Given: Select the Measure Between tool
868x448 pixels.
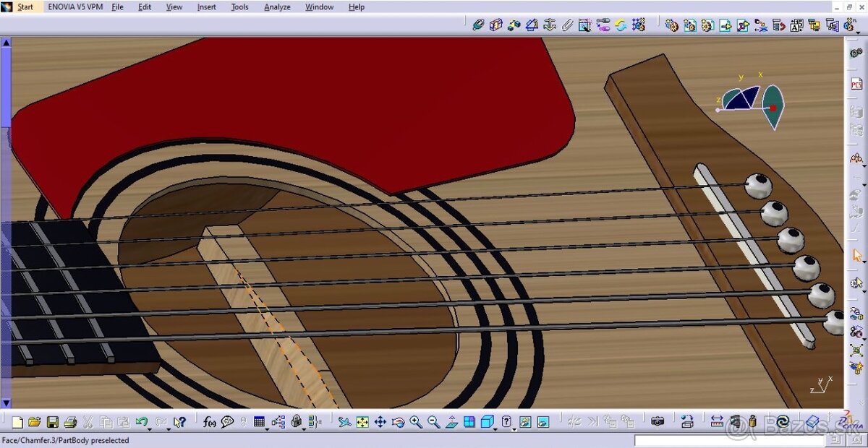Looking at the screenshot, I should tap(717, 421).
